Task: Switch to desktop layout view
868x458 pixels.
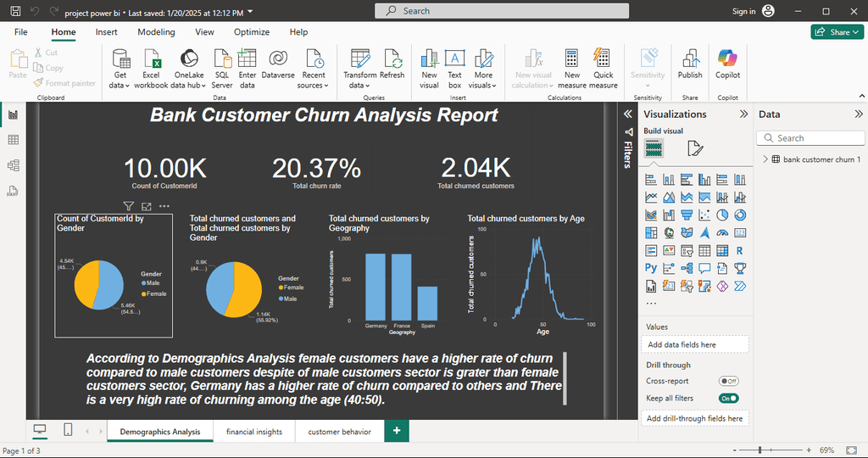Action: [40, 430]
